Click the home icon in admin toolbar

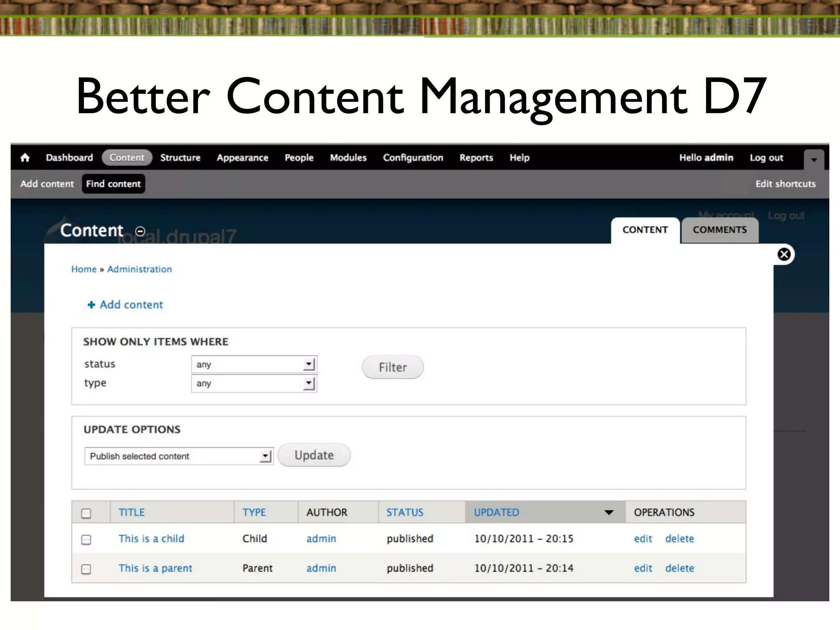25,157
